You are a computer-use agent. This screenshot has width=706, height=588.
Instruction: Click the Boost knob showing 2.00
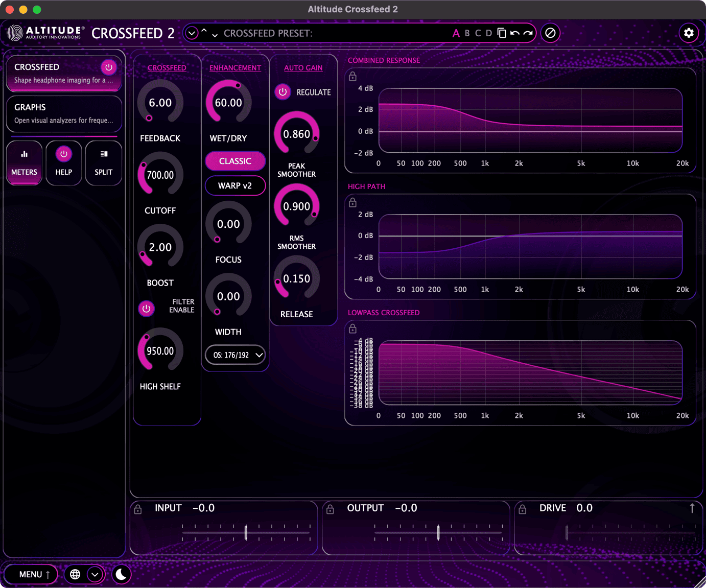(x=160, y=247)
